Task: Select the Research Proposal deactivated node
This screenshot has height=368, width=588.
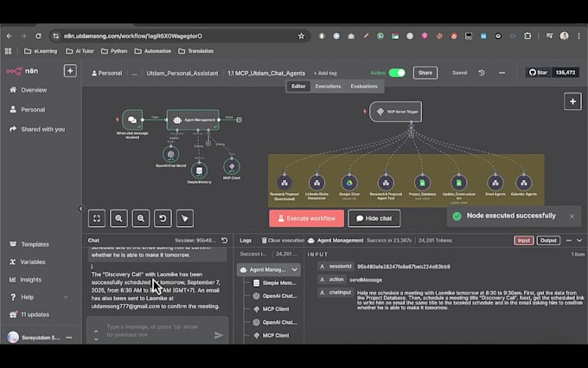Action: 284,183
